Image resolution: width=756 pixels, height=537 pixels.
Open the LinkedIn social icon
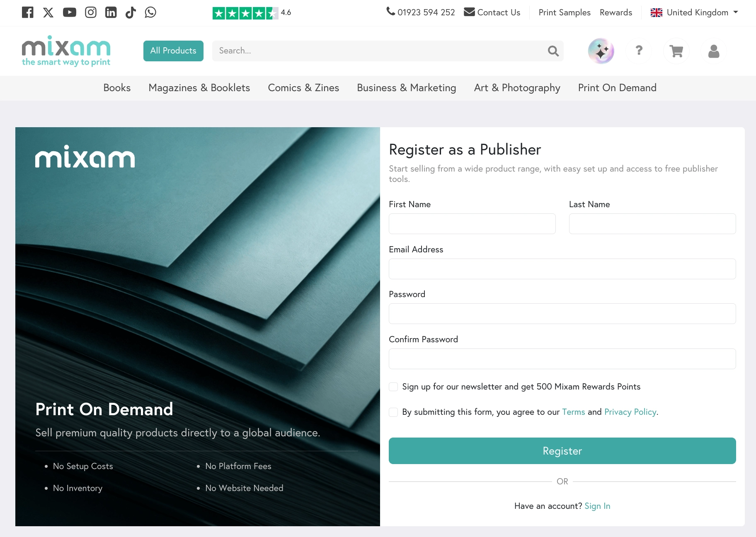(x=111, y=12)
